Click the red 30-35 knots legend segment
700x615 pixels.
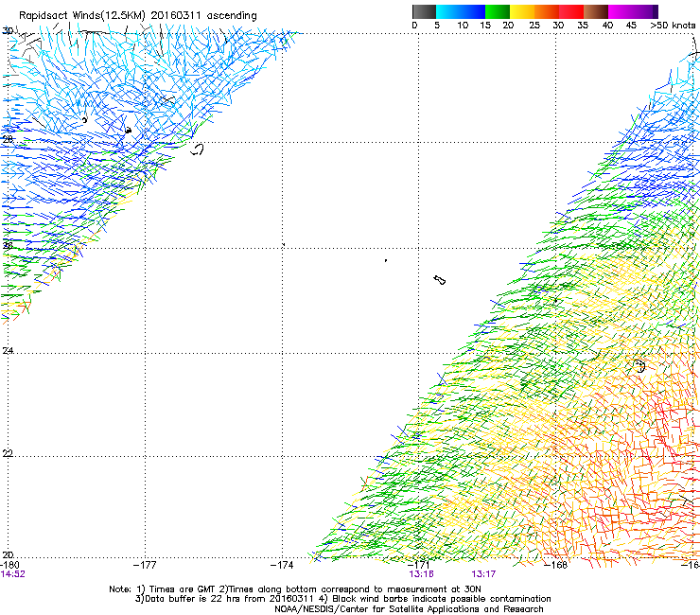[571, 11]
